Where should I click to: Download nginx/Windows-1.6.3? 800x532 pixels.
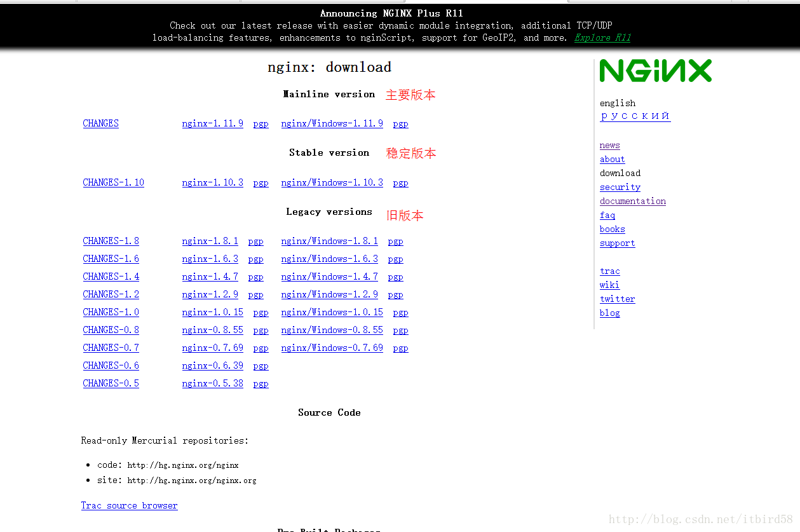[x=329, y=259]
